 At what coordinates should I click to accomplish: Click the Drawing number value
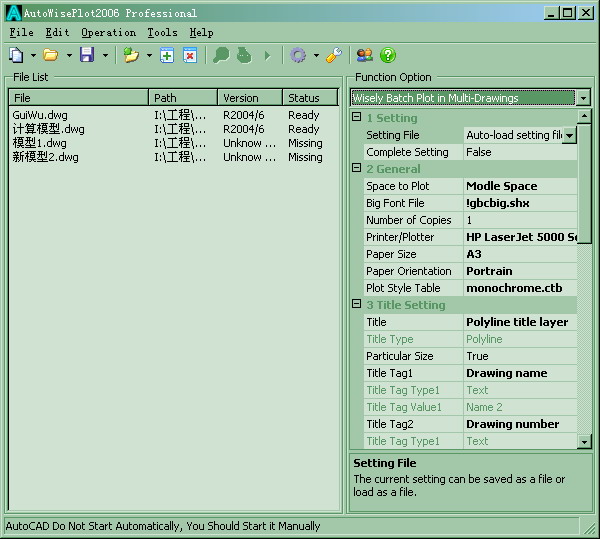[520, 424]
